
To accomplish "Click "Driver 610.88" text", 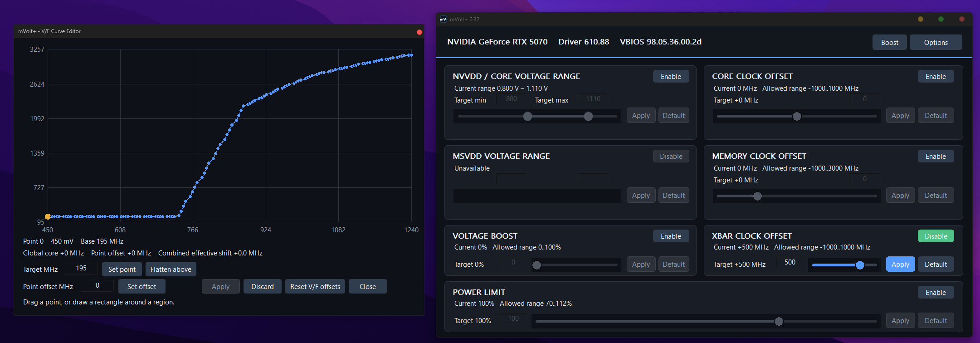I will click(584, 42).
